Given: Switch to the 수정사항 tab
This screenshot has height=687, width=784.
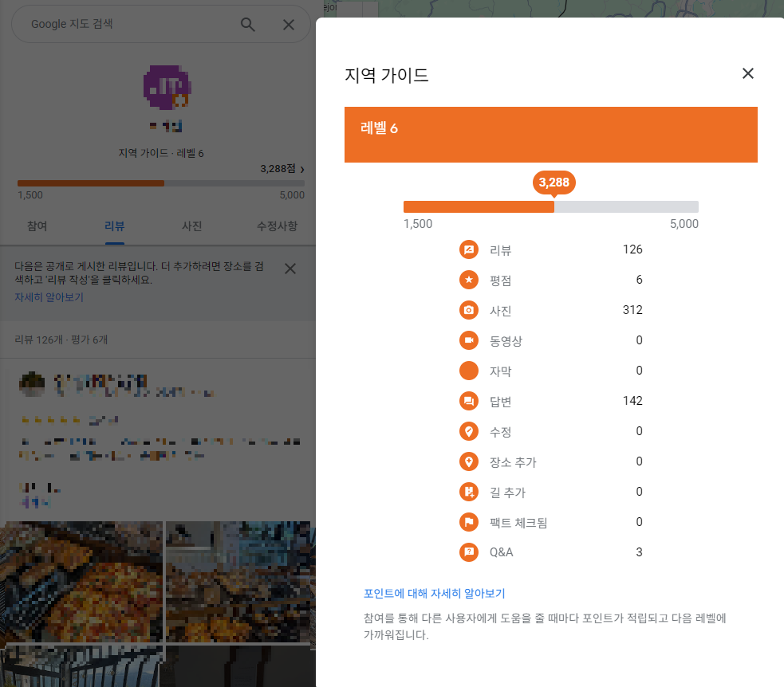Looking at the screenshot, I should (x=277, y=226).
